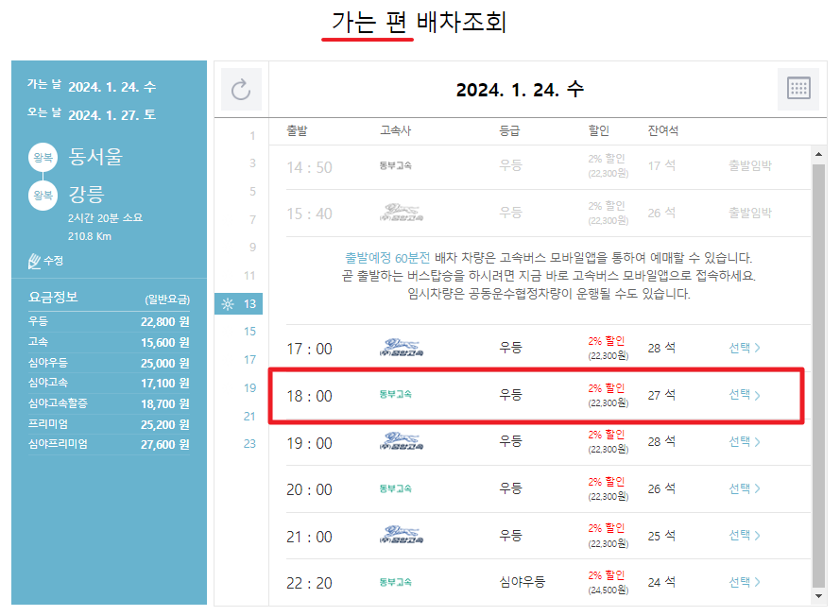This screenshot has width=840, height=616.
Task: Jump to hour 21 in time list
Action: click(249, 417)
